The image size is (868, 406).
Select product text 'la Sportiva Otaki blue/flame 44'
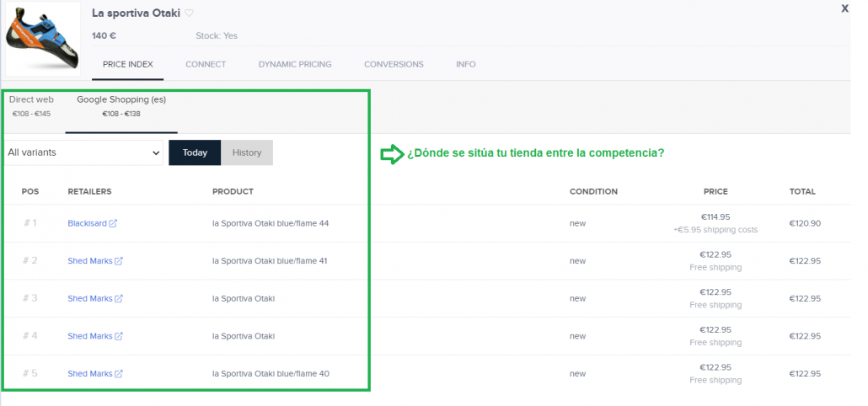click(271, 223)
